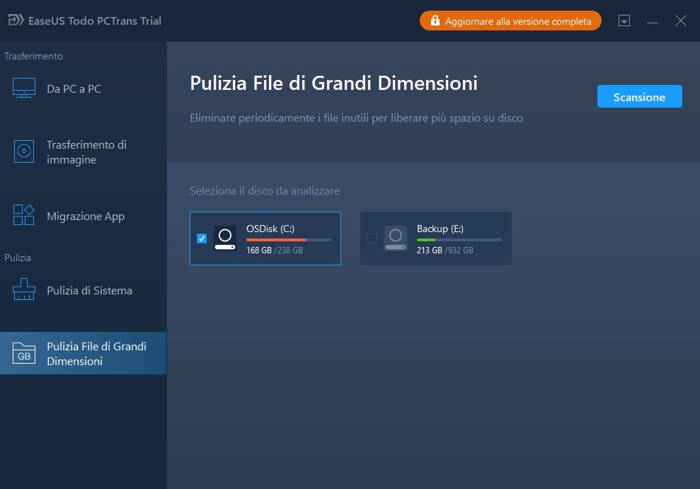Click the Backup (E:) drive icon
This screenshot has width=700, height=489.
pos(396,239)
